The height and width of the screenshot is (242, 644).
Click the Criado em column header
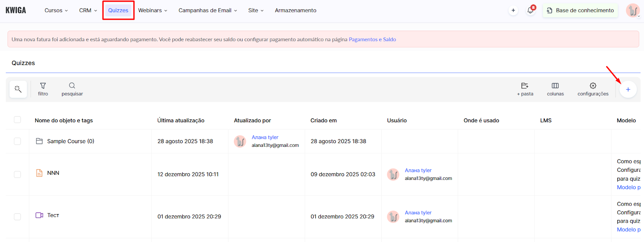coord(324,121)
